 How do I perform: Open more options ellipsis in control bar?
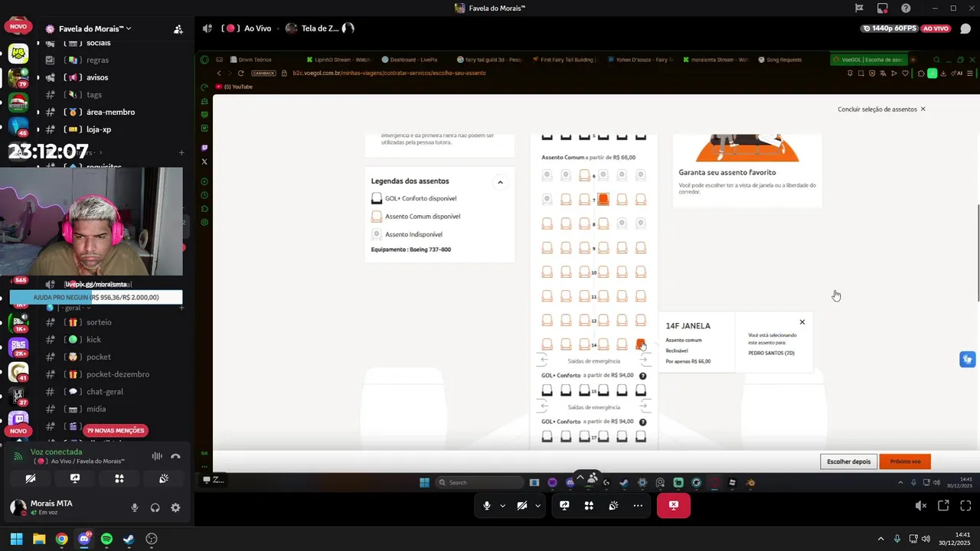pyautogui.click(x=638, y=506)
